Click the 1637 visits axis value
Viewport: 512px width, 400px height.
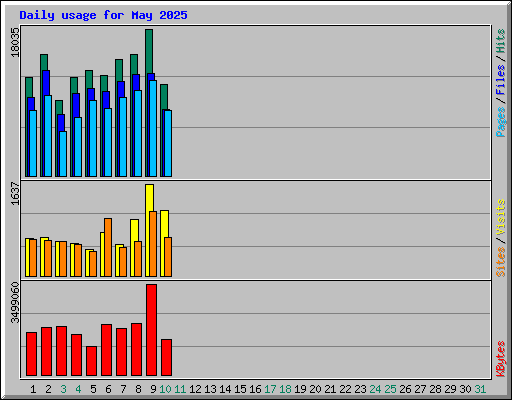pyautogui.click(x=15, y=193)
